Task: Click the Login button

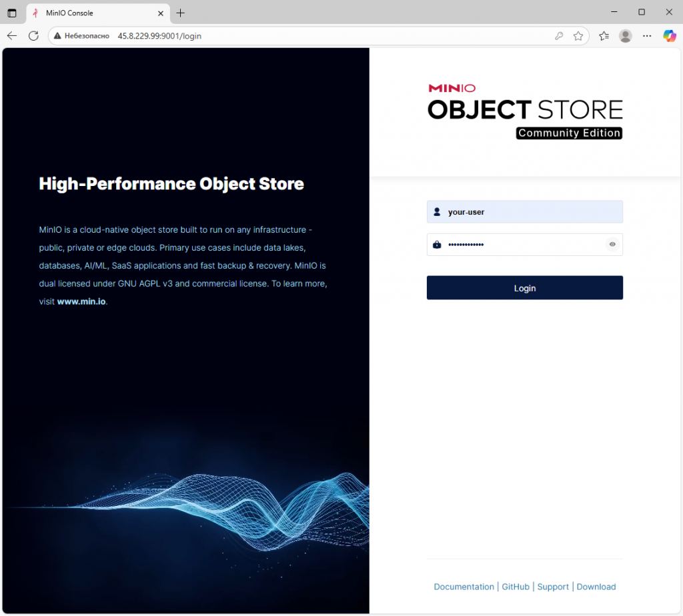Action: 524,288
